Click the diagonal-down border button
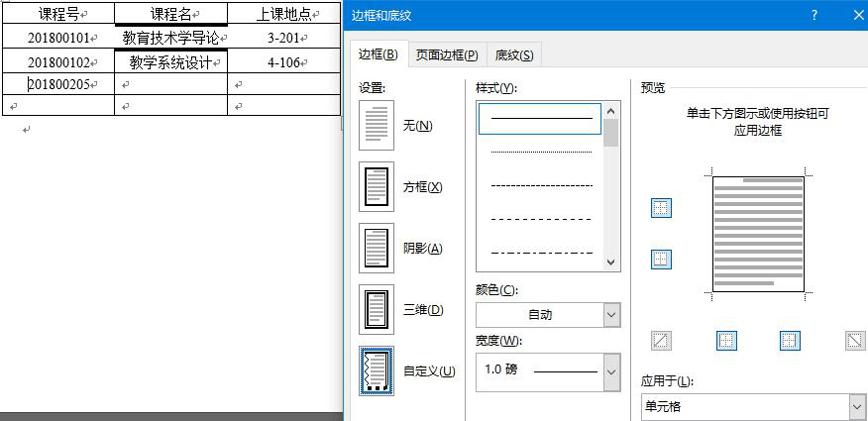This screenshot has width=868, height=421. (855, 341)
